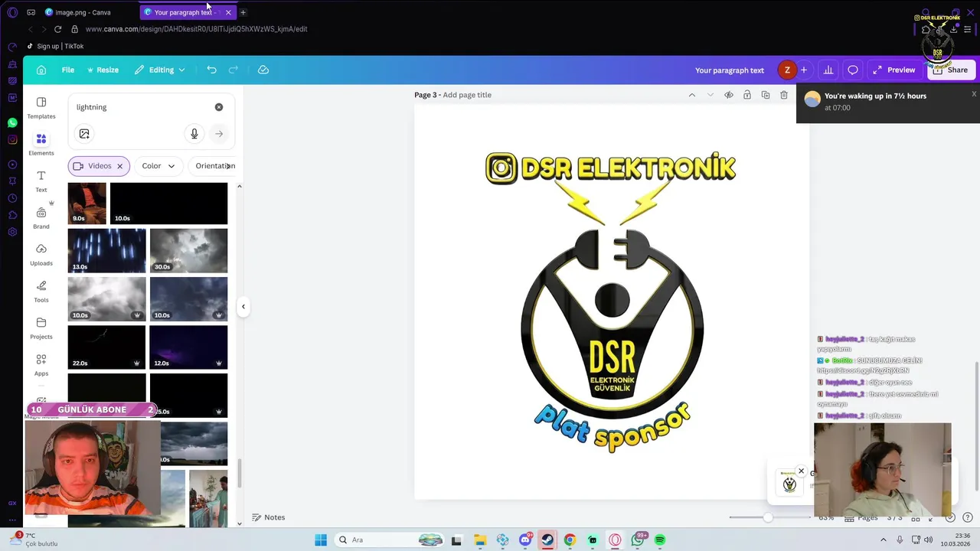Select the 12.0s purple lightning video
Image resolution: width=980 pixels, height=551 pixels.
[188, 347]
